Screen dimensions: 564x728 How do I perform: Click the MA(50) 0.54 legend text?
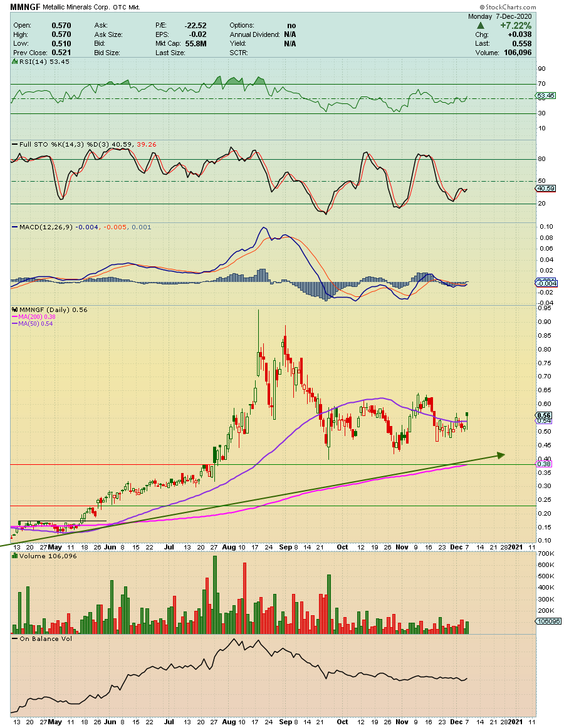[35, 324]
